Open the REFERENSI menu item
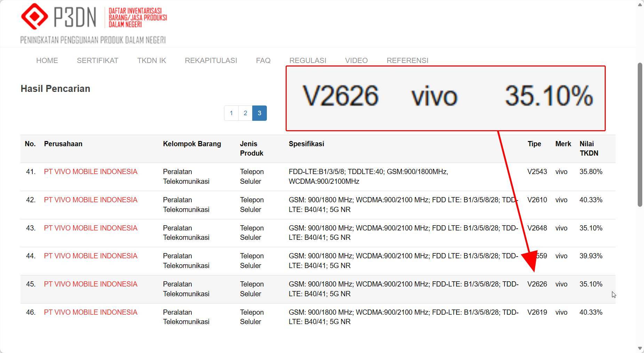The height and width of the screenshot is (353, 644). pos(407,61)
